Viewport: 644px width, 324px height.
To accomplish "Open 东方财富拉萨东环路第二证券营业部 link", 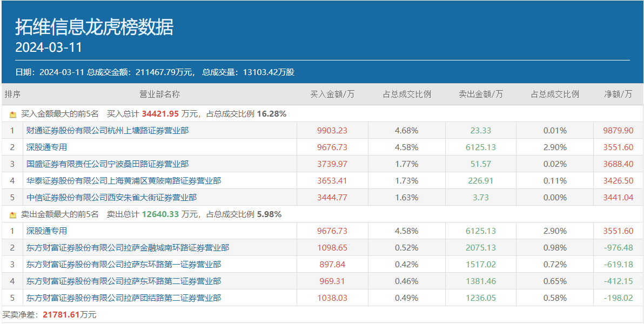I will [x=124, y=281].
